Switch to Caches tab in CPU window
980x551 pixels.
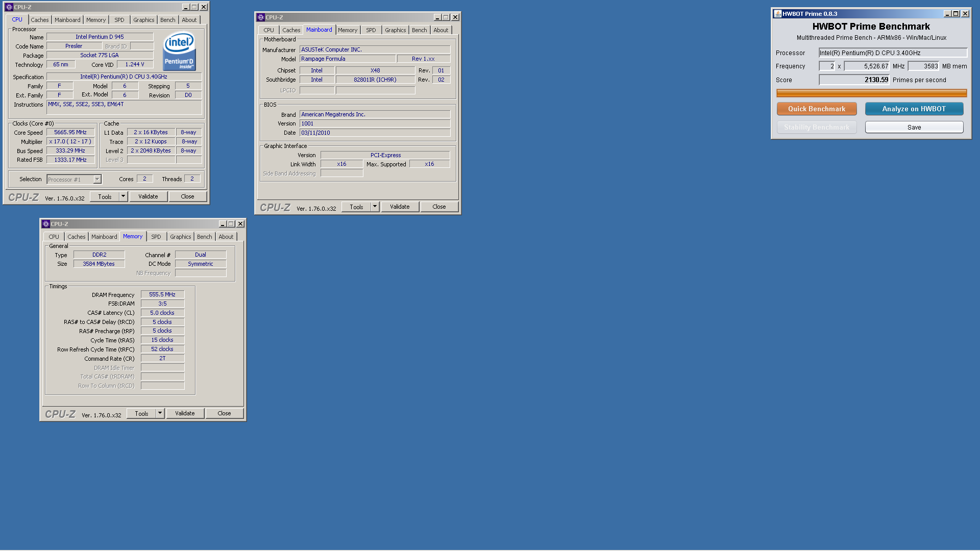(x=40, y=20)
